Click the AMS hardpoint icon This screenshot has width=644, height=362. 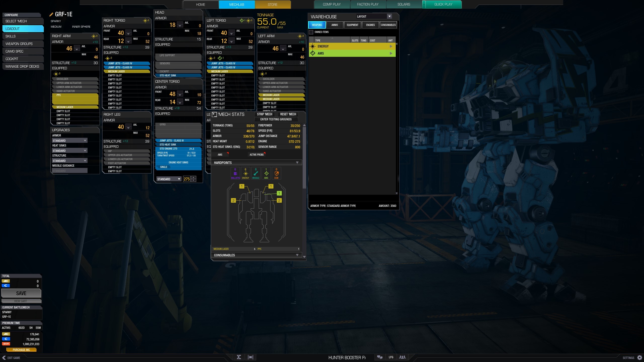266,173
